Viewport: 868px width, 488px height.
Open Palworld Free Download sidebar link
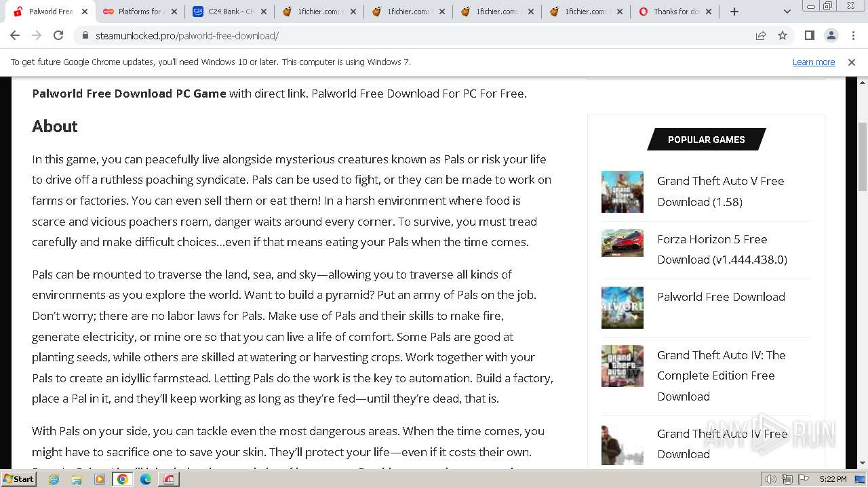[721, 297]
